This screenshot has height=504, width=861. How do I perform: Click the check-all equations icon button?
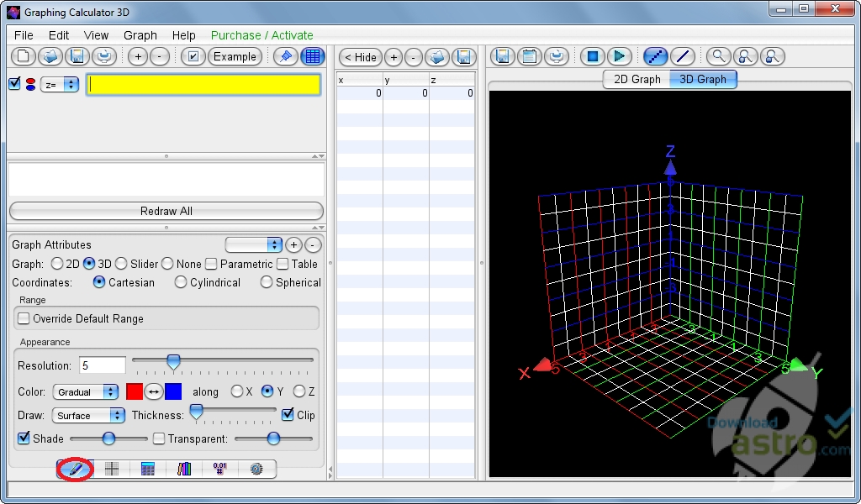(193, 56)
